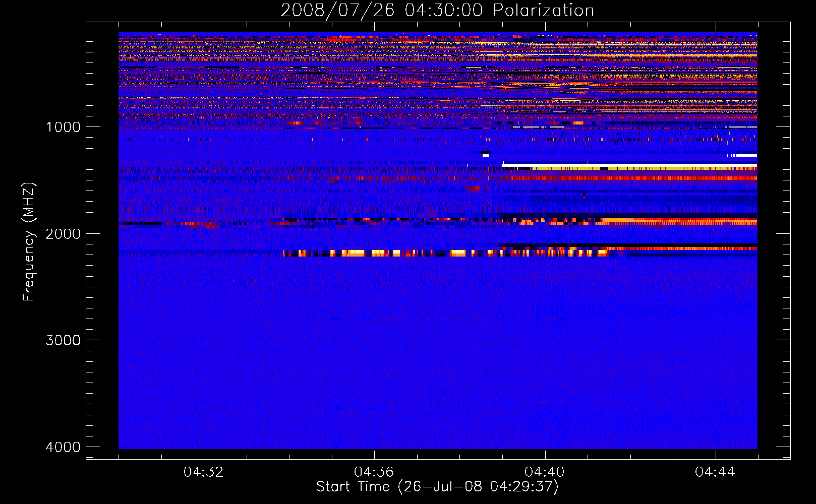Click the yellow burst band near 2200 MHz
Viewport: 816px width, 504px height.
pyautogui.click(x=446, y=253)
